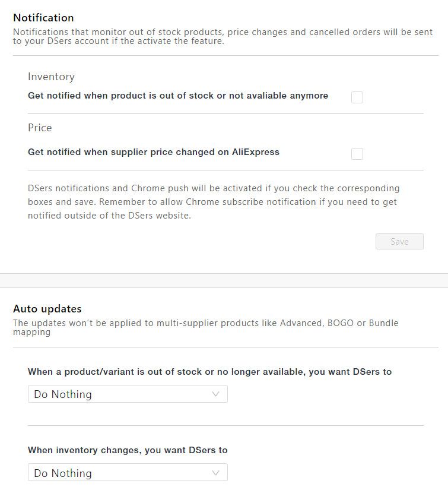This screenshot has width=448, height=490.
Task: Click the 'When inventory changes' label
Action: (x=128, y=450)
